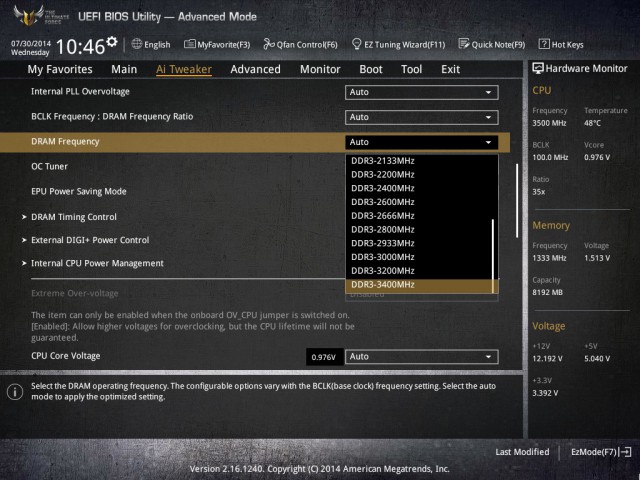Go to the Boot tab

371,69
